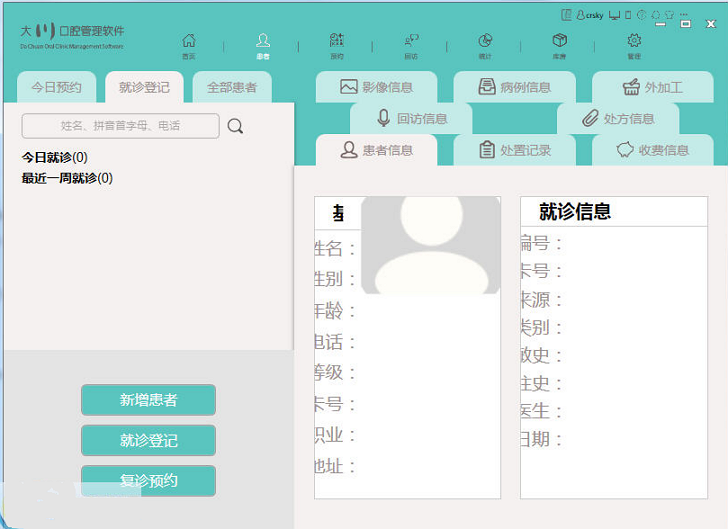Viewport: 728px width, 529px height.
Task: Maximize the clinic software window
Action: coord(685,24)
